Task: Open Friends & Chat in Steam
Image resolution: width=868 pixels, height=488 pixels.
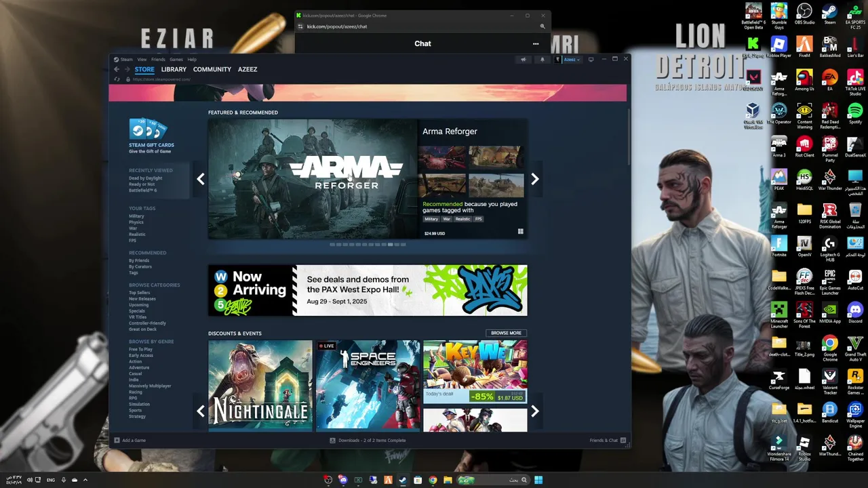Action: pyautogui.click(x=607, y=441)
